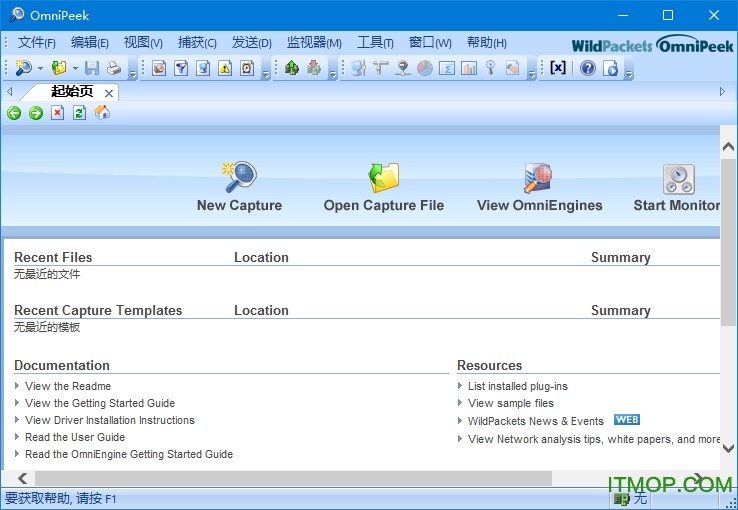Click the Start Monitor gauge icon

point(678,179)
